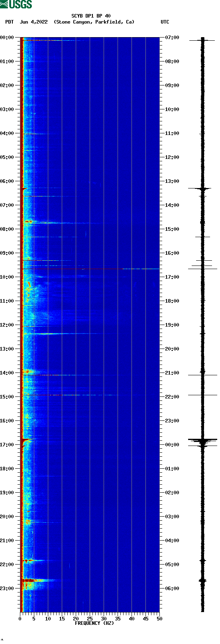Click the '15' frequency axis tick label

coord(62,619)
